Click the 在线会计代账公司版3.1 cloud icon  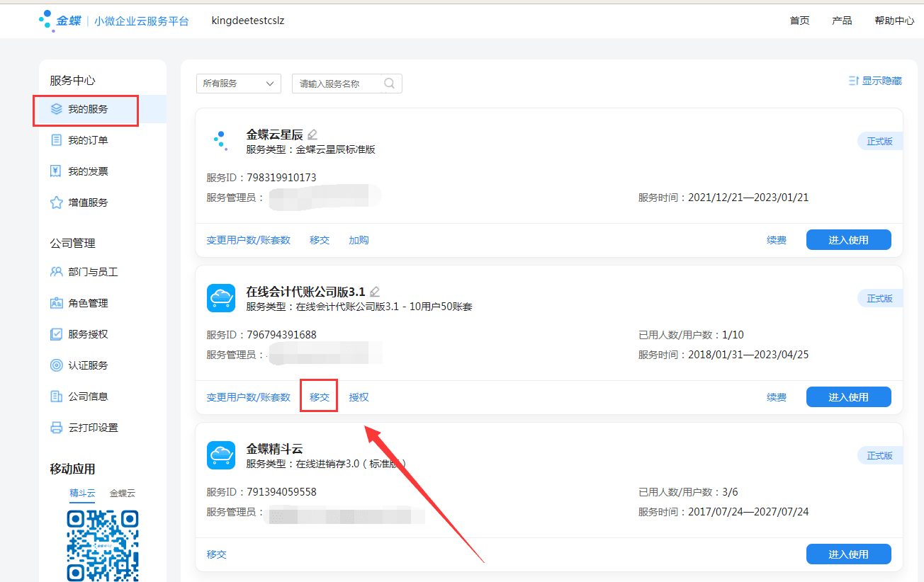(x=221, y=298)
